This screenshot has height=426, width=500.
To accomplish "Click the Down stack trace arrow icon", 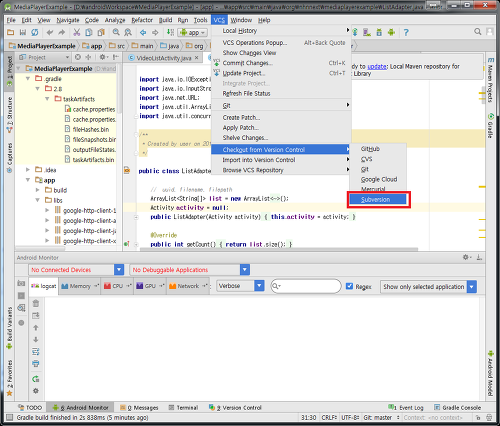I will coord(36,339).
